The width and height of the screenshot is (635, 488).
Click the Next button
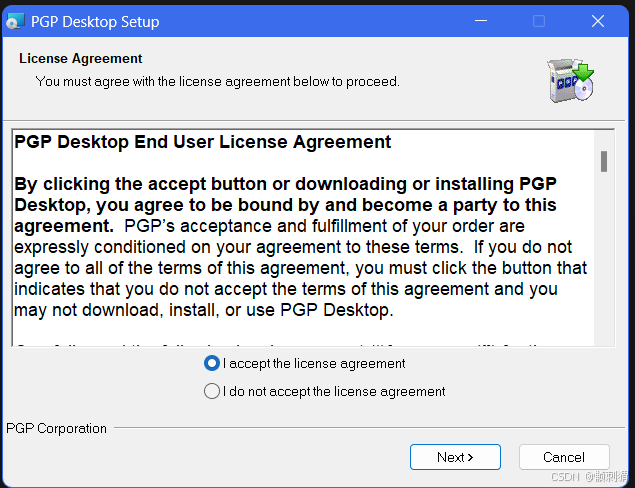[455, 457]
